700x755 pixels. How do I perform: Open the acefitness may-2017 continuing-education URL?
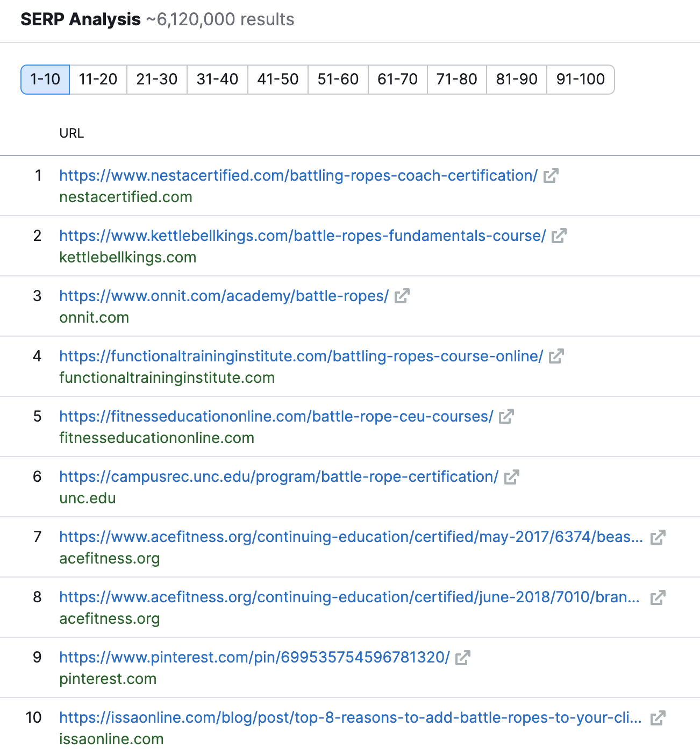click(x=351, y=537)
